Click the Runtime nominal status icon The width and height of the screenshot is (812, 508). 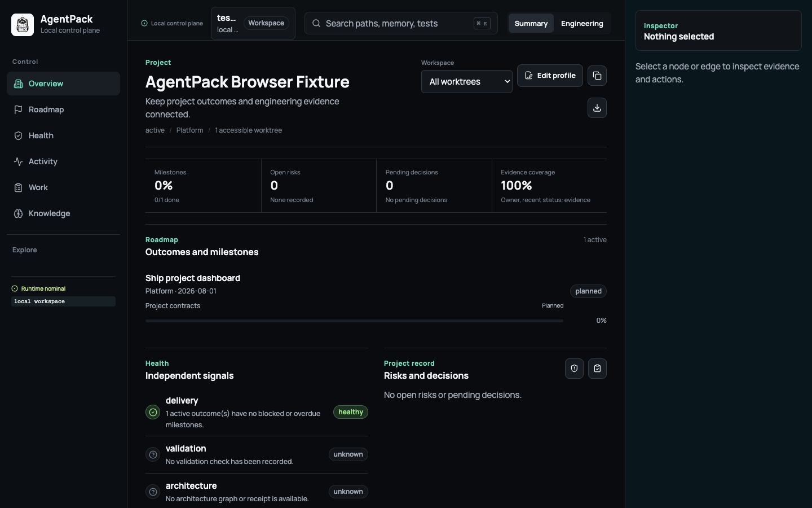(15, 288)
